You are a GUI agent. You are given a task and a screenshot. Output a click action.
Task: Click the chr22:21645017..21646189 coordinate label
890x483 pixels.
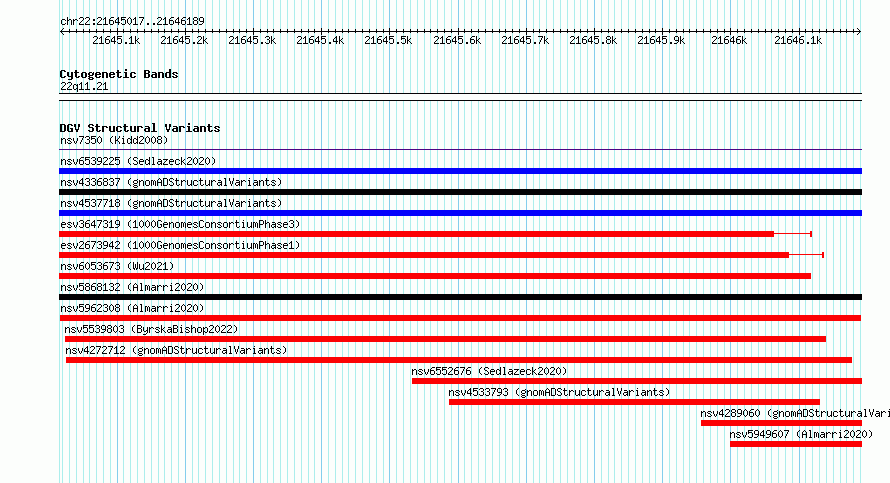tap(132, 21)
